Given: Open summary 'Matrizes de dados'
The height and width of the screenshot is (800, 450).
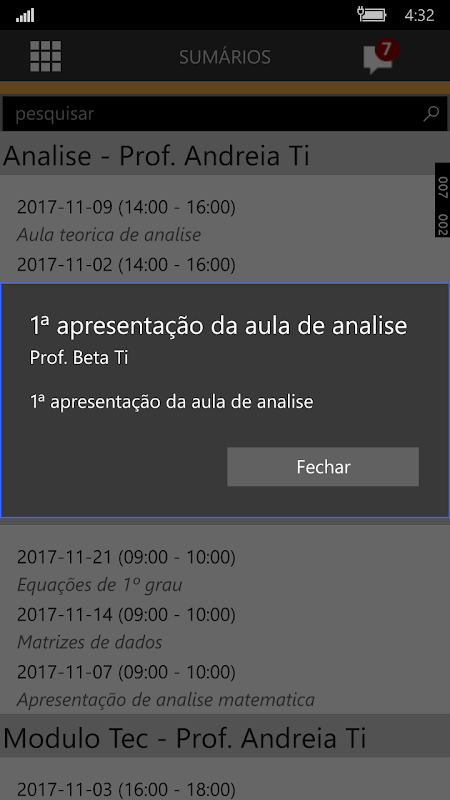Looking at the screenshot, I should click(x=89, y=642).
